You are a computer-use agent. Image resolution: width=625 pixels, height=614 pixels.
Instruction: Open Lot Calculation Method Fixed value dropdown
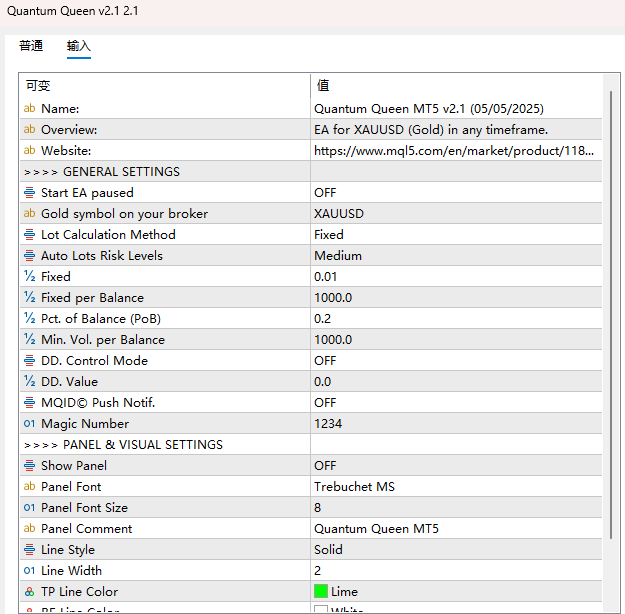tap(456, 234)
